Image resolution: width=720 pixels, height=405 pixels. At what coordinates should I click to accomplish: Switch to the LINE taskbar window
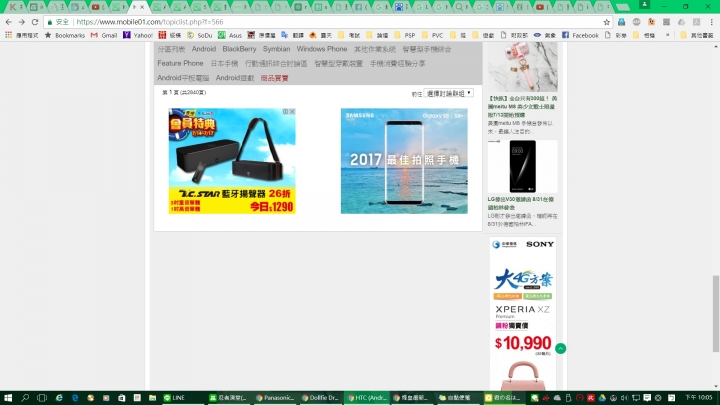(183, 398)
